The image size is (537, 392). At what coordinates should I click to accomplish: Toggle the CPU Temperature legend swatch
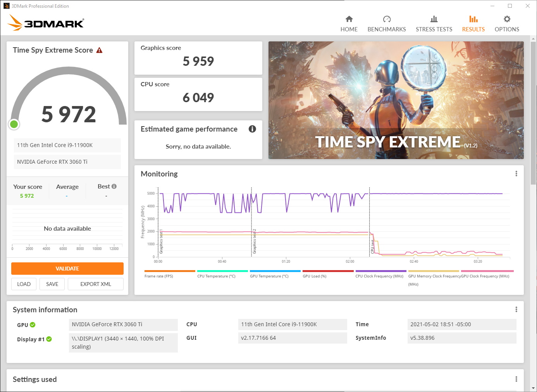tap(222, 271)
